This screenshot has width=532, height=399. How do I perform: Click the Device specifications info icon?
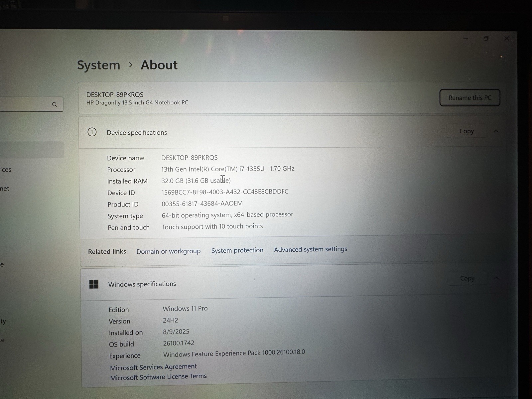tap(92, 132)
